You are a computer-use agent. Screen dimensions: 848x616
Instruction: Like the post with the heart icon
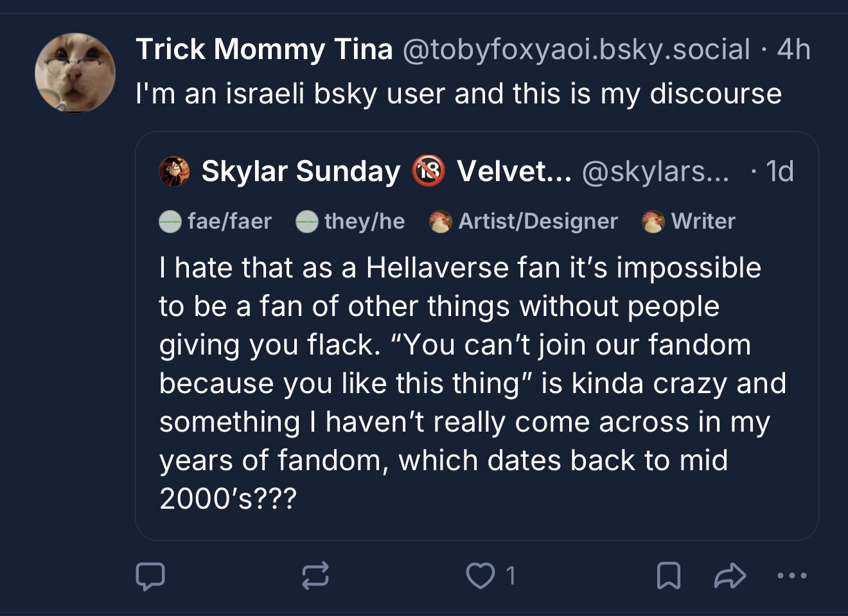(479, 576)
